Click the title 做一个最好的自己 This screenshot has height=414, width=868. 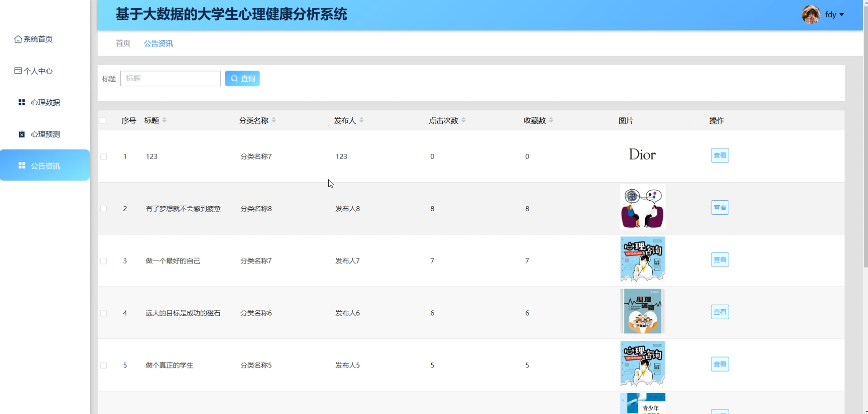point(173,261)
